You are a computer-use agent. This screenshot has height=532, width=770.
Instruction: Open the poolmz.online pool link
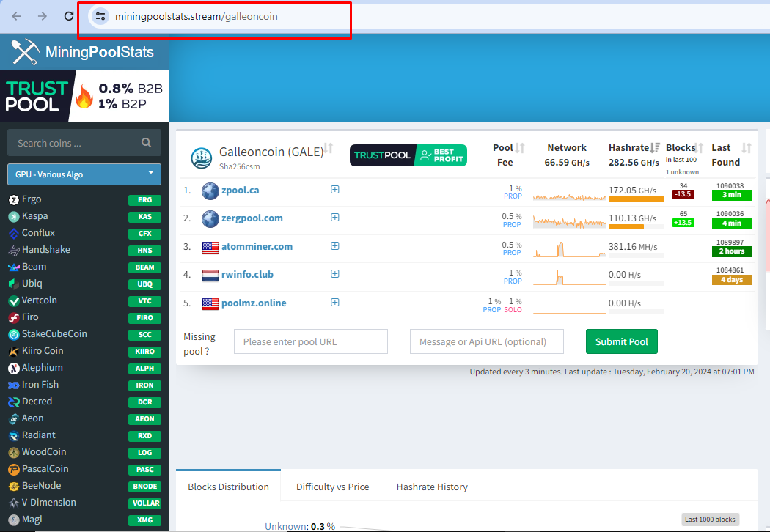[254, 303]
